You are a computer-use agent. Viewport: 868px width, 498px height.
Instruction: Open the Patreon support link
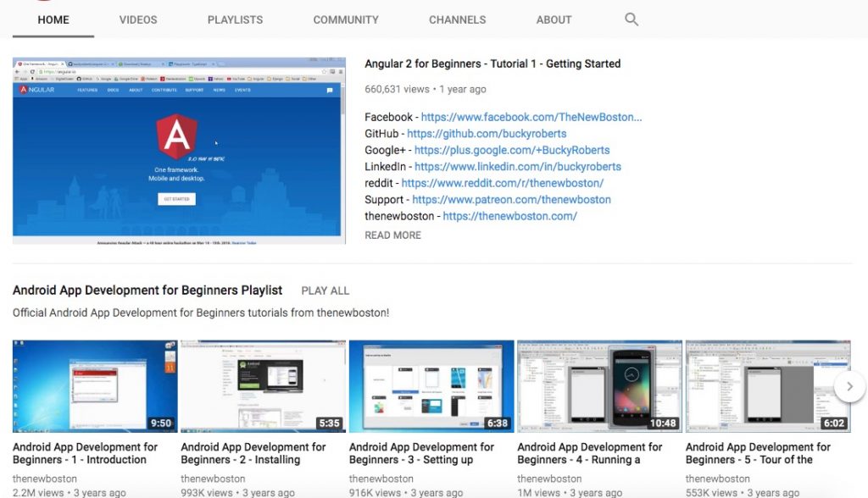[x=511, y=199]
